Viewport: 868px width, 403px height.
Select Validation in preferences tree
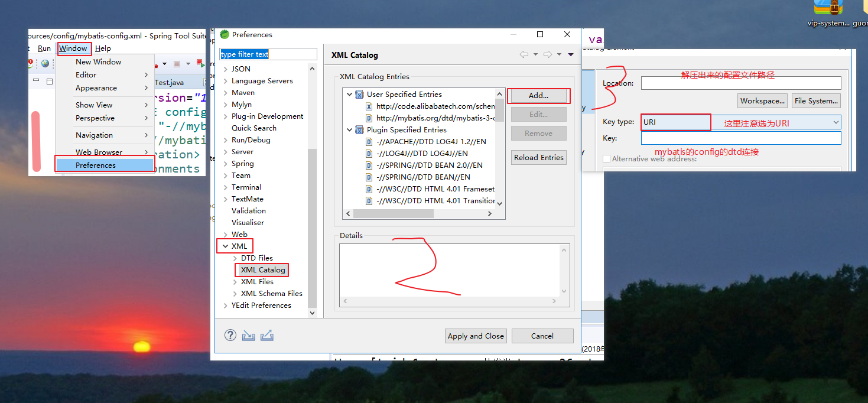coord(249,211)
